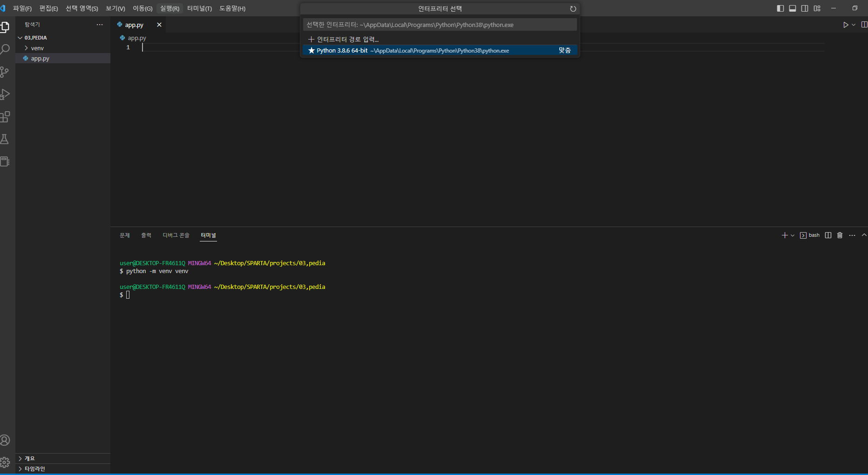Switch to the 문제 panel tab
Image resolution: width=868 pixels, height=475 pixels.
coord(125,235)
